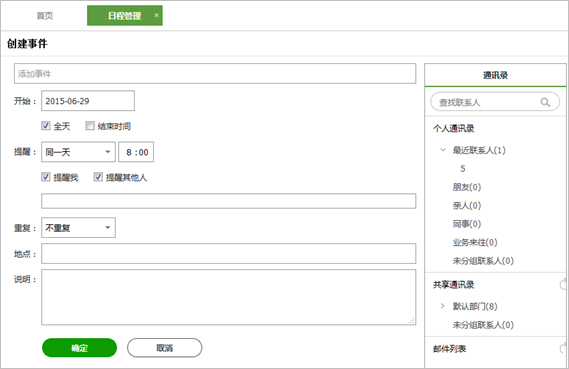Screen dimensions: 569x369
Task: Click the 共享通讯录 section header
Action: [x=454, y=285]
